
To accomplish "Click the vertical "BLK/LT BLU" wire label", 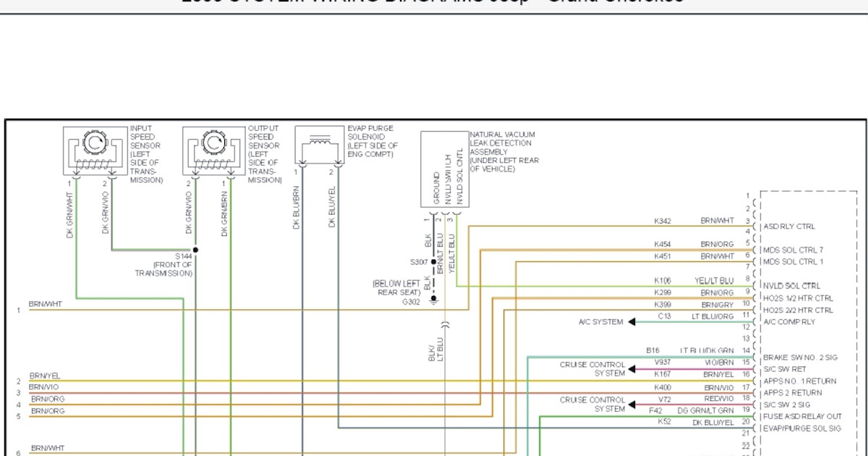I will pyautogui.click(x=435, y=349).
